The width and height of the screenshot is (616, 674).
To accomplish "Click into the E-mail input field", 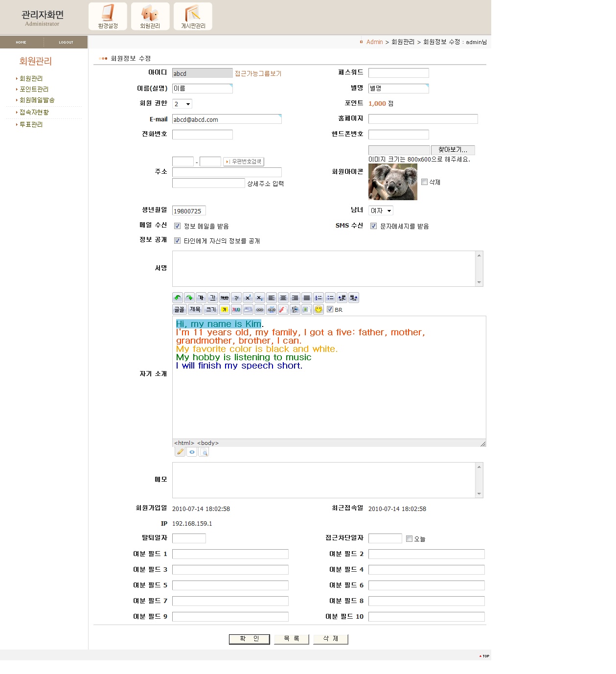I will [227, 119].
